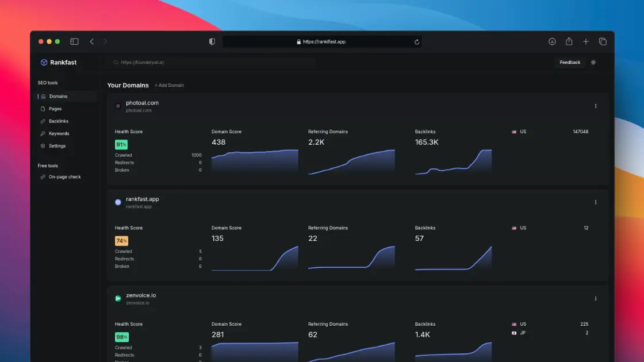The height and width of the screenshot is (362, 644).
Task: Open the zenvoice.io domain title
Action: (x=141, y=295)
